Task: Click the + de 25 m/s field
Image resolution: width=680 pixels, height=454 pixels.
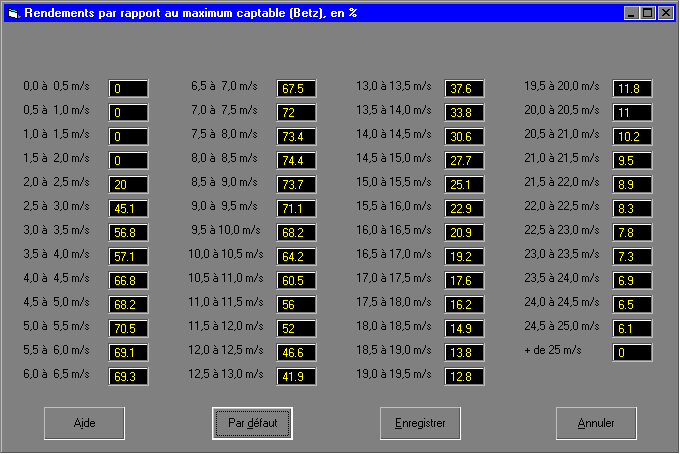Action: (632, 353)
